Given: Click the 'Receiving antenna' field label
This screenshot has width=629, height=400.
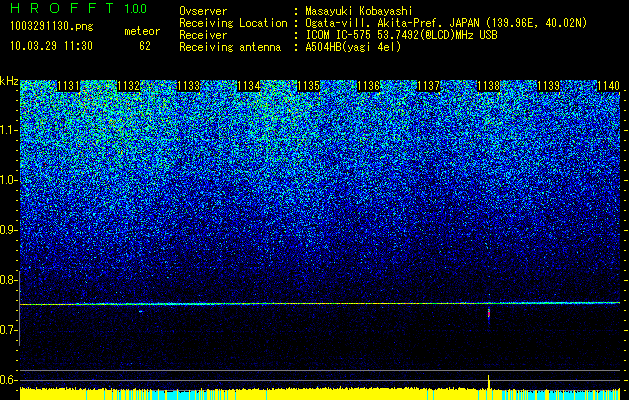Looking at the screenshot, I should (x=230, y=47).
